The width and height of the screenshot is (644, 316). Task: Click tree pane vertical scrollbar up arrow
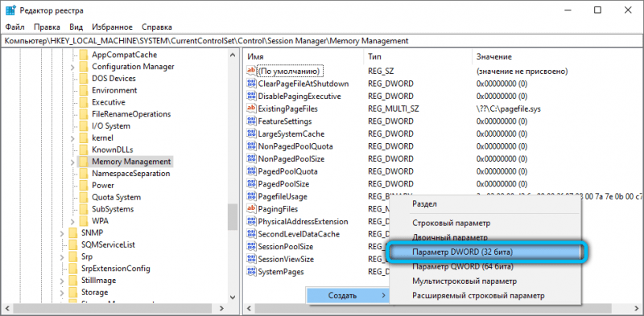click(233, 55)
